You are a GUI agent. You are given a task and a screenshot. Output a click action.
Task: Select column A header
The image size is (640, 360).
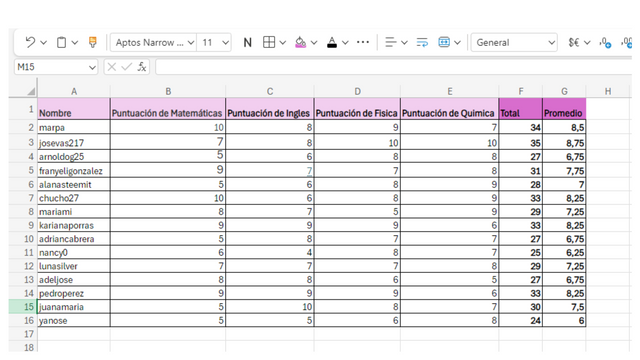[x=74, y=91]
